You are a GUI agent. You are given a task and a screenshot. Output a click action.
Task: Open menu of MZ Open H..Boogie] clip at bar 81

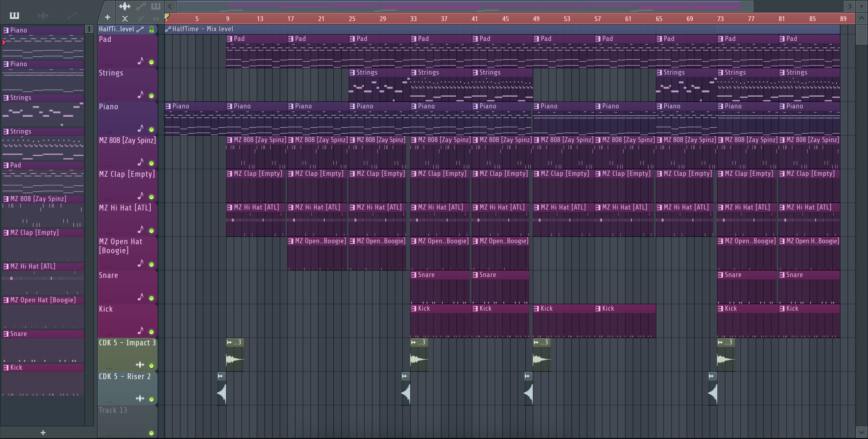(782, 241)
